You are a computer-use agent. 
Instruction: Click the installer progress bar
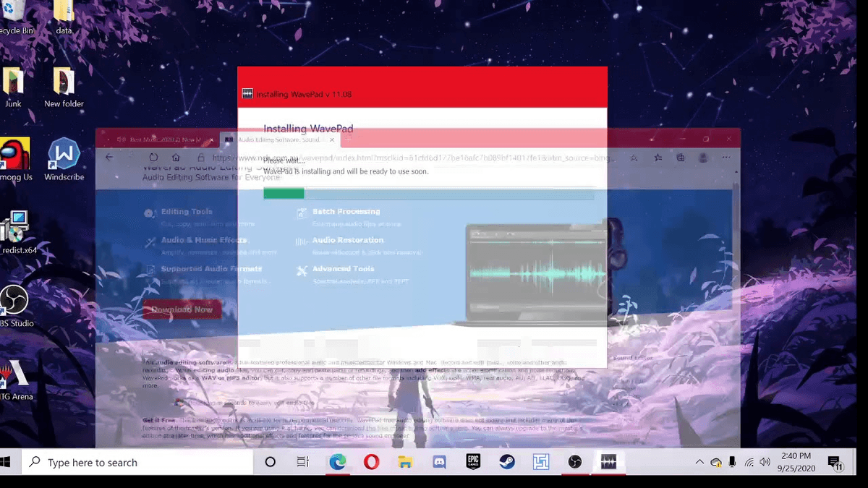coord(429,194)
